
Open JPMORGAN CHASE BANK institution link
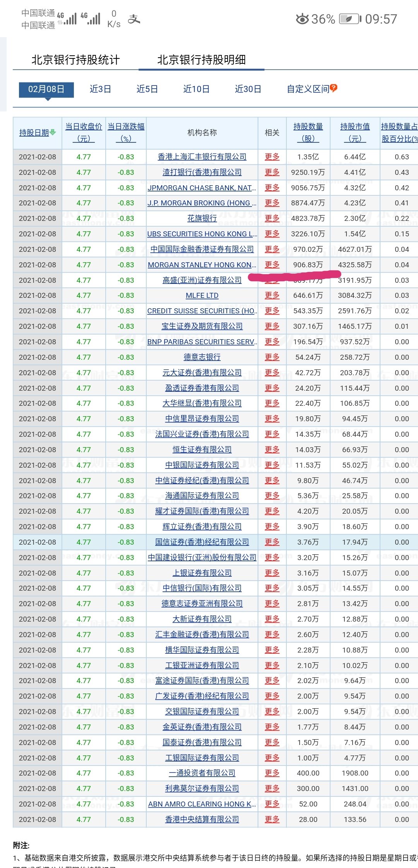coord(202,188)
